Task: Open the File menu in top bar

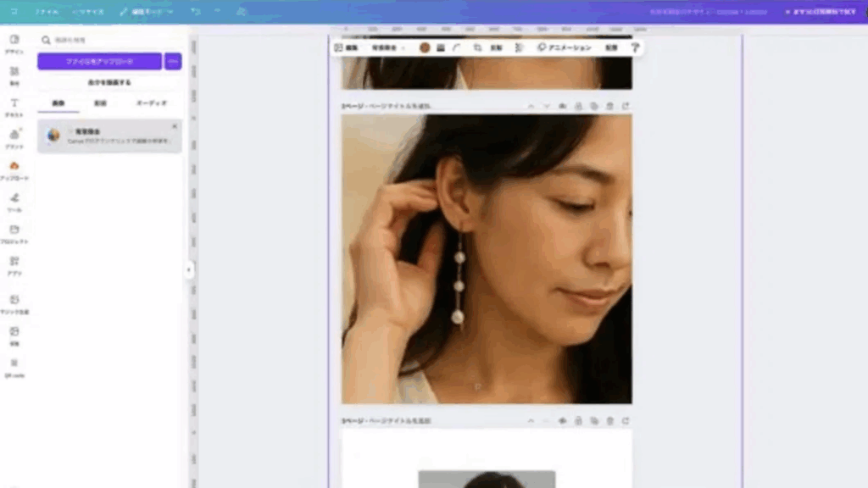Action: (47, 12)
